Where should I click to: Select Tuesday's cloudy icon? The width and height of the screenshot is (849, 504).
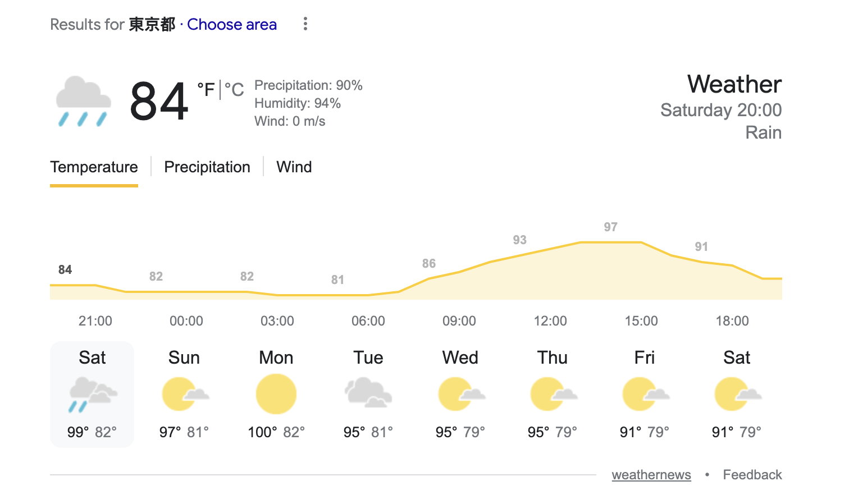pyautogui.click(x=368, y=392)
